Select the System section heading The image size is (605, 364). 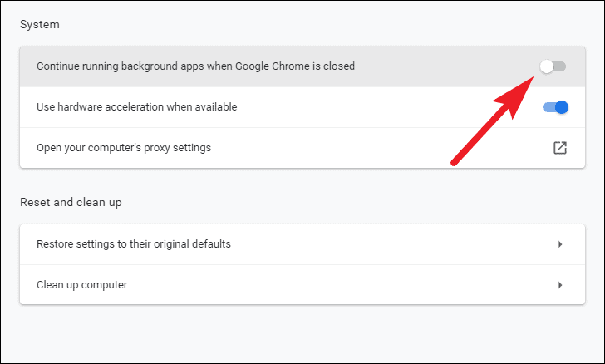click(x=40, y=24)
